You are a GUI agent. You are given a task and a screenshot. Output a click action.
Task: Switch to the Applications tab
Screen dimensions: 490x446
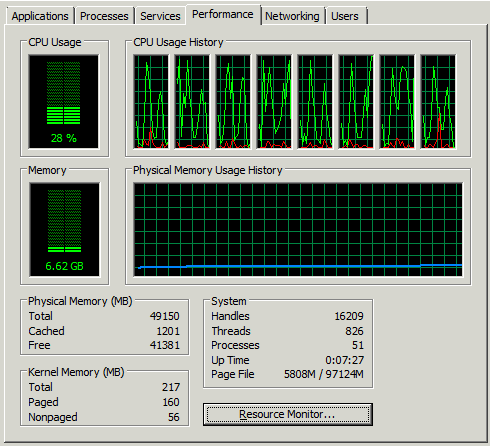coord(40,16)
